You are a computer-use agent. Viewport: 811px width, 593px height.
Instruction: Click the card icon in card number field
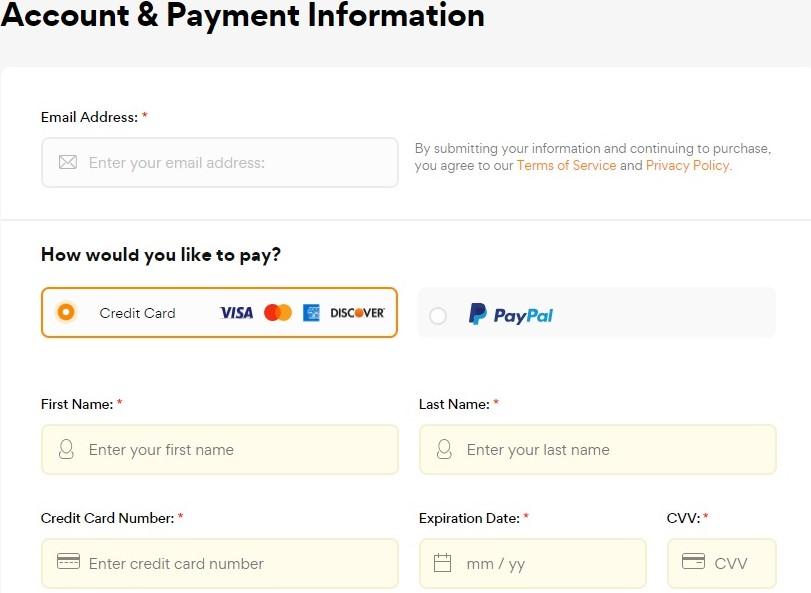click(68, 562)
